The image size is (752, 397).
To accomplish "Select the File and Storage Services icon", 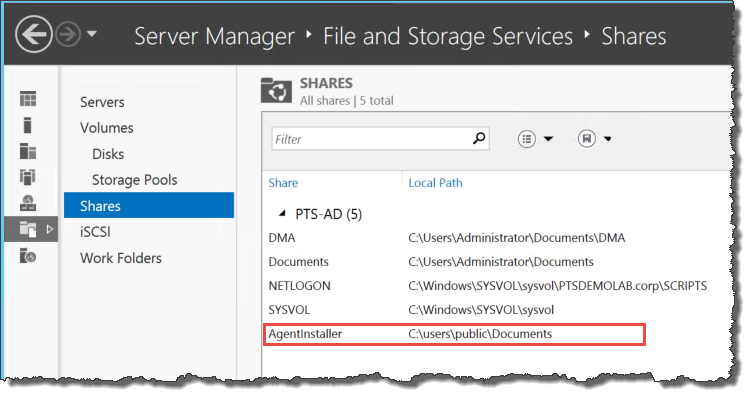I will (x=28, y=229).
